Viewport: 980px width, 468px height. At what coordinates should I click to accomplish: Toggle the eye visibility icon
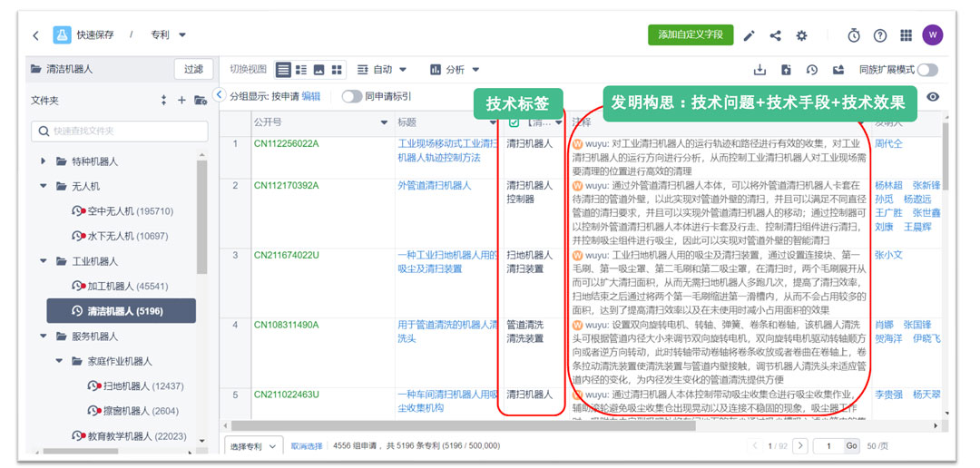click(933, 97)
